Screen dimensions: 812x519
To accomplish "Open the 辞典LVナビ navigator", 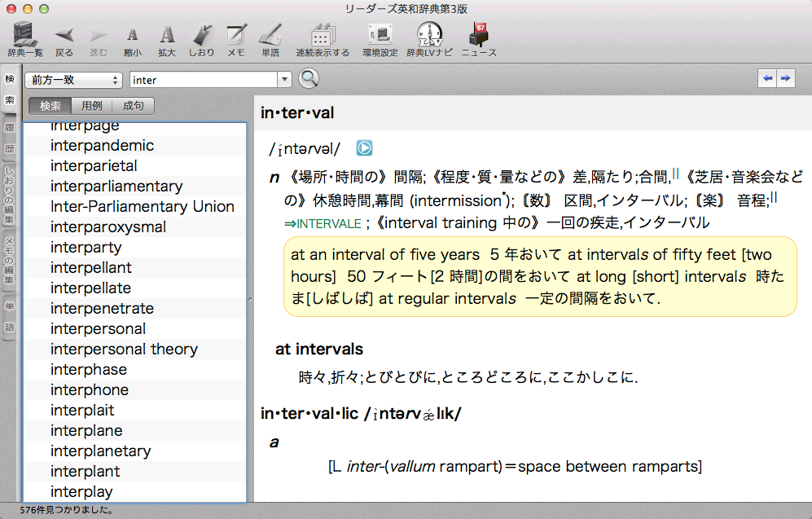I will point(428,37).
